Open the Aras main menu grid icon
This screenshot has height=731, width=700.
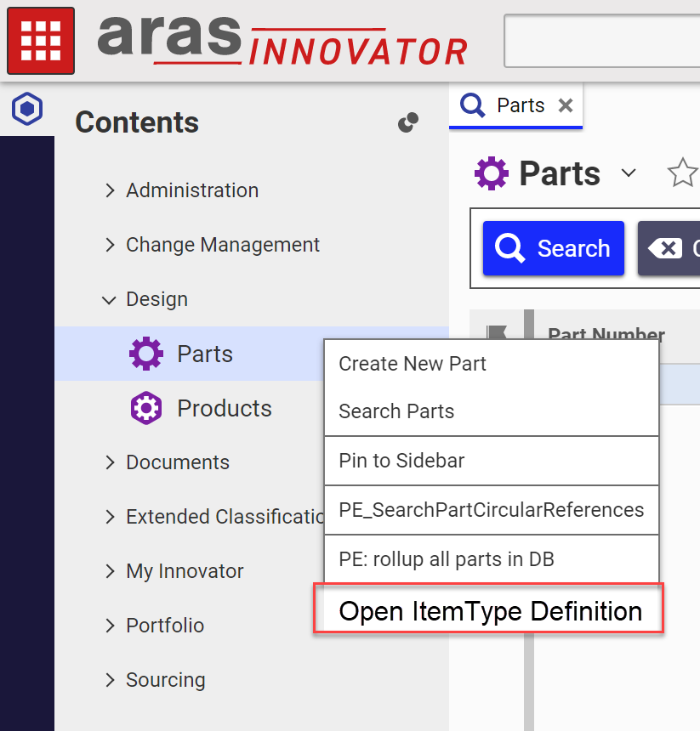(x=40, y=40)
